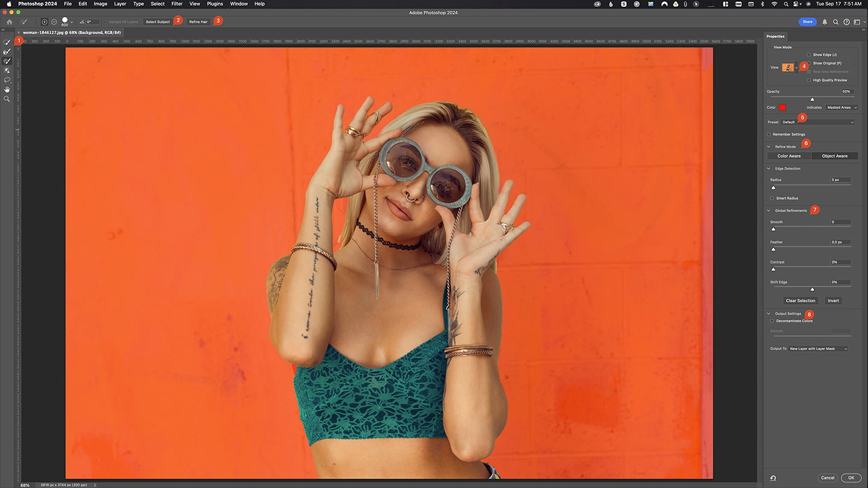Enable Smart Radius checkbox
Screen dimensions: 868x488
pos(772,198)
